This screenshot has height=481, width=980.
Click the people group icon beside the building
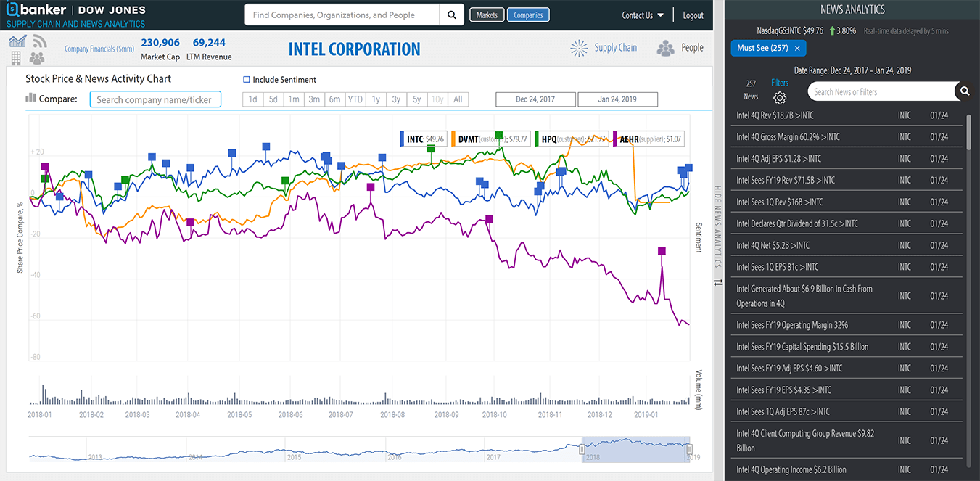[x=37, y=58]
